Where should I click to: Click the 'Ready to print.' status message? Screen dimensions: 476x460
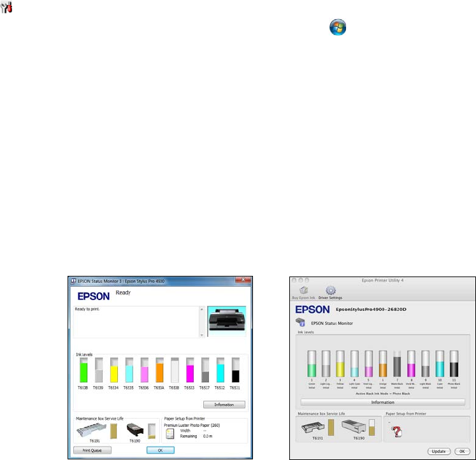pos(87,309)
